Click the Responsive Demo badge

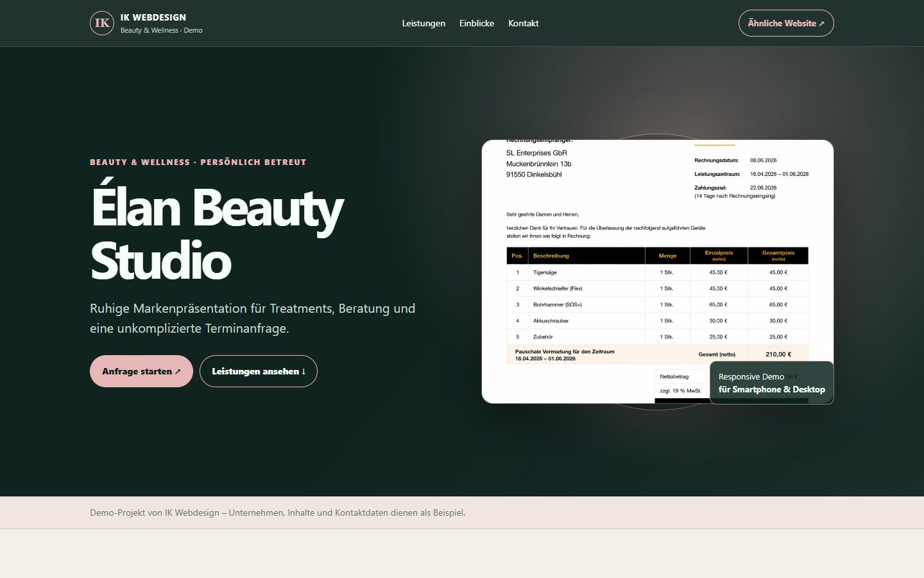point(772,383)
